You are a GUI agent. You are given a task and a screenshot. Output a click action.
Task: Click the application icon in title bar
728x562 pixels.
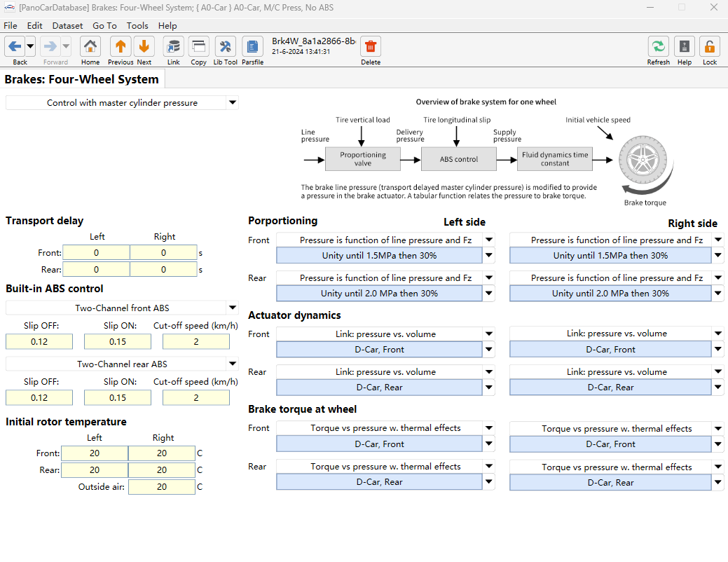(9, 8)
